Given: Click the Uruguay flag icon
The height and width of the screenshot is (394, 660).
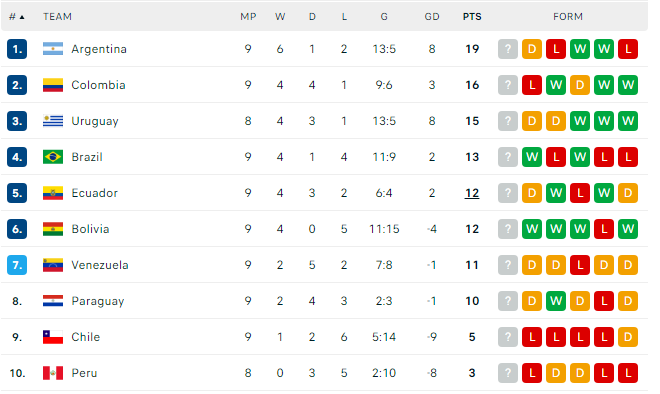Looking at the screenshot, I should click(53, 121).
